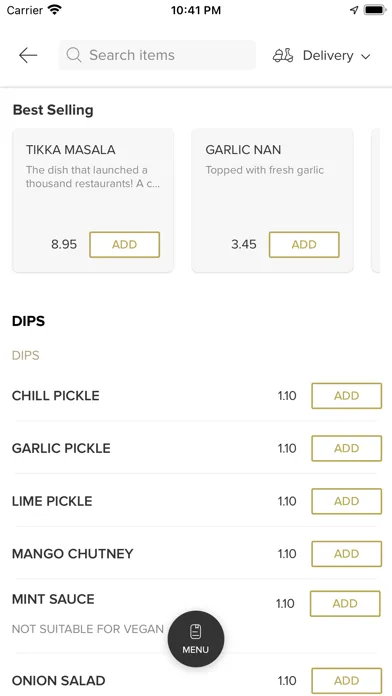Tap the location arrow status icon
The image size is (392, 696).
(x=354, y=10)
